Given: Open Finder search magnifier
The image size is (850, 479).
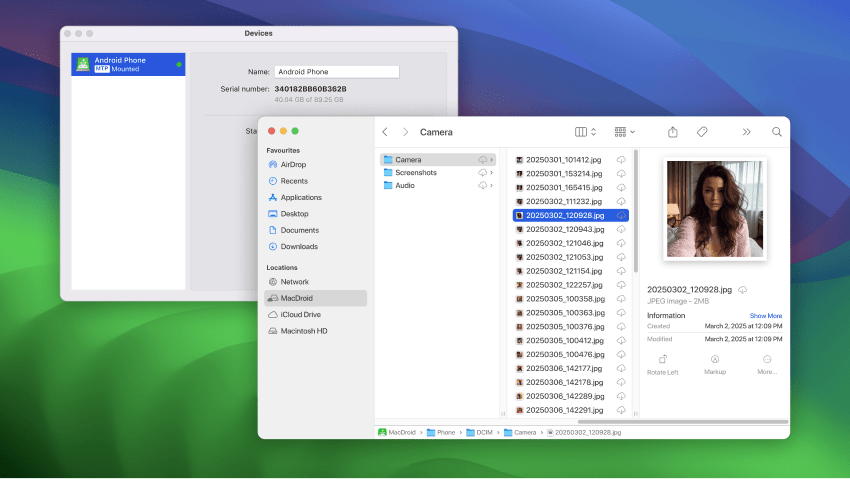Looking at the screenshot, I should [777, 132].
